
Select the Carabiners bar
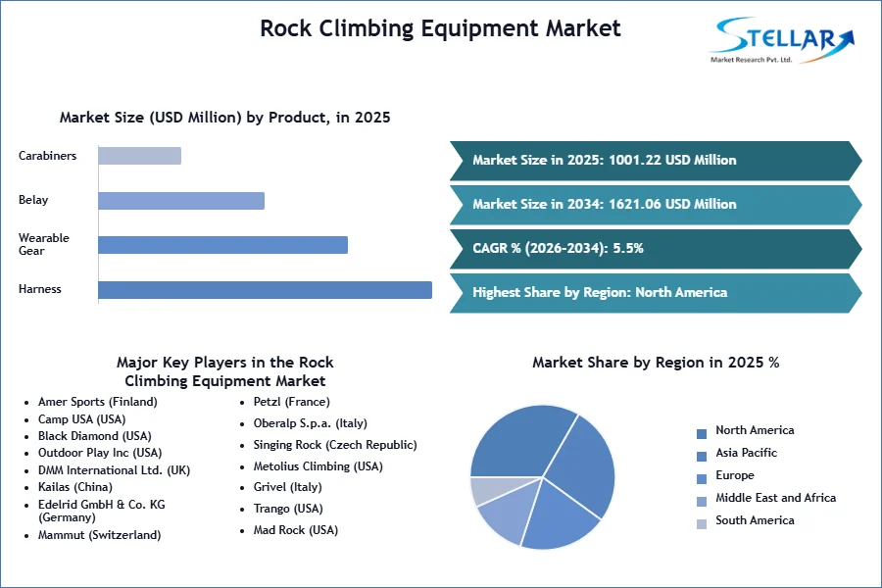pos(139,156)
